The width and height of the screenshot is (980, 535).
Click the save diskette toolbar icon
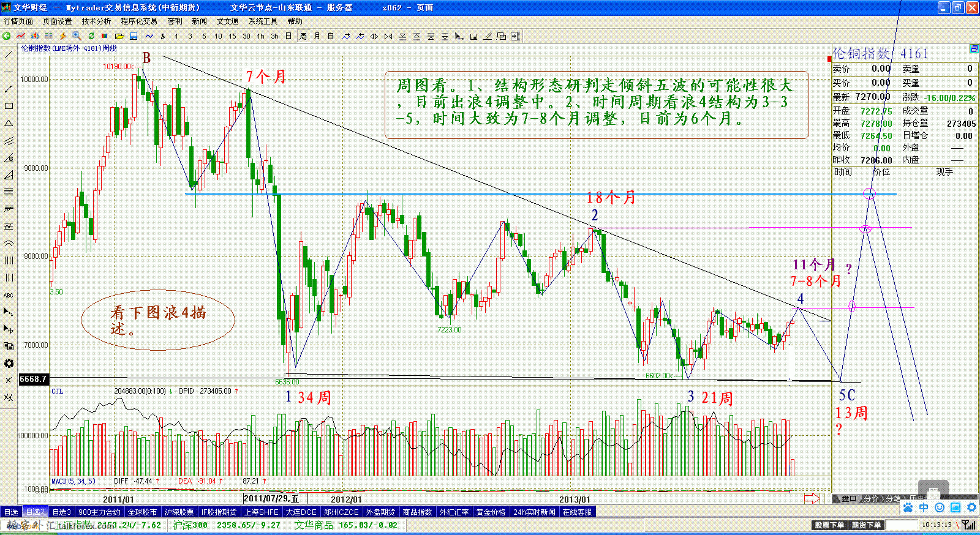click(x=133, y=36)
